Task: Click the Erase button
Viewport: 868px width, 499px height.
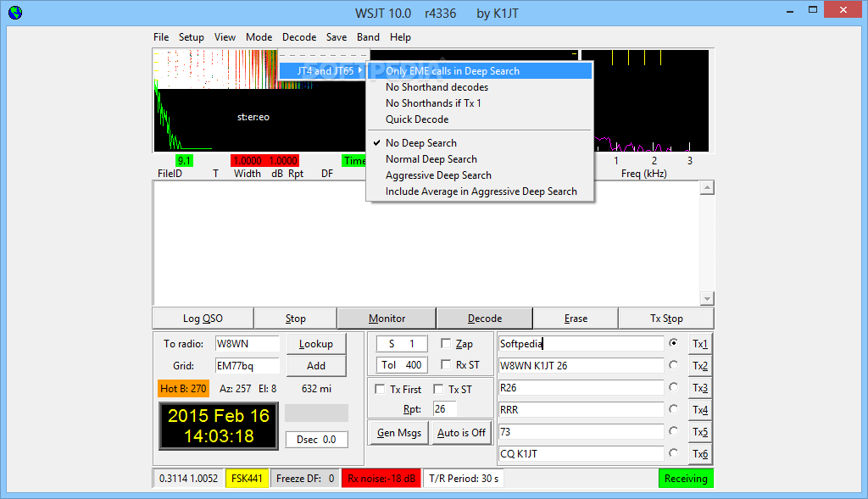Action: tap(576, 318)
